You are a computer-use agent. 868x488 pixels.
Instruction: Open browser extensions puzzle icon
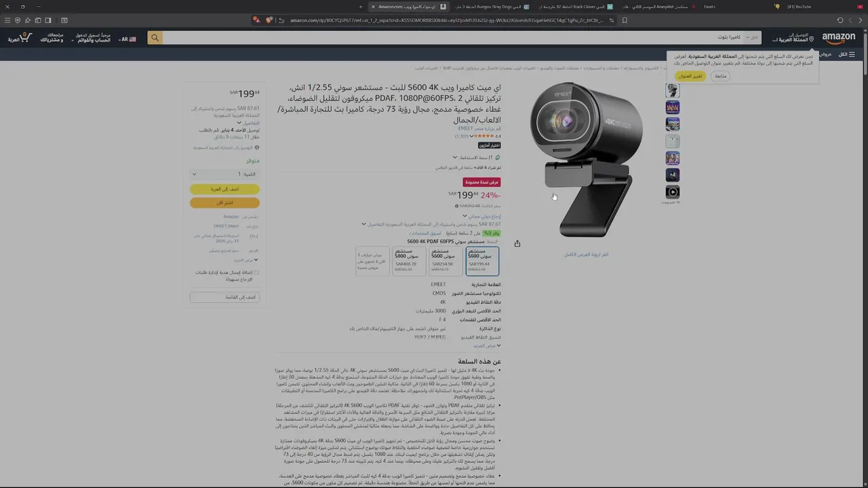pos(28,20)
